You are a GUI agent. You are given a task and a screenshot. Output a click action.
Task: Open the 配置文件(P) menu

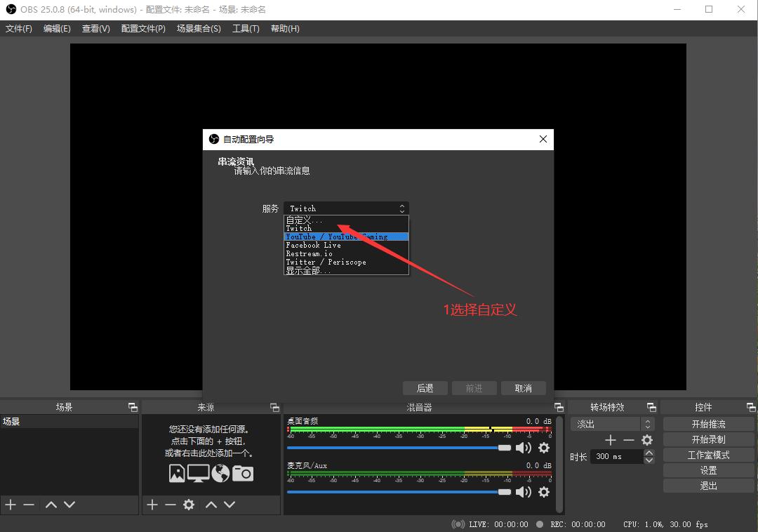point(143,29)
